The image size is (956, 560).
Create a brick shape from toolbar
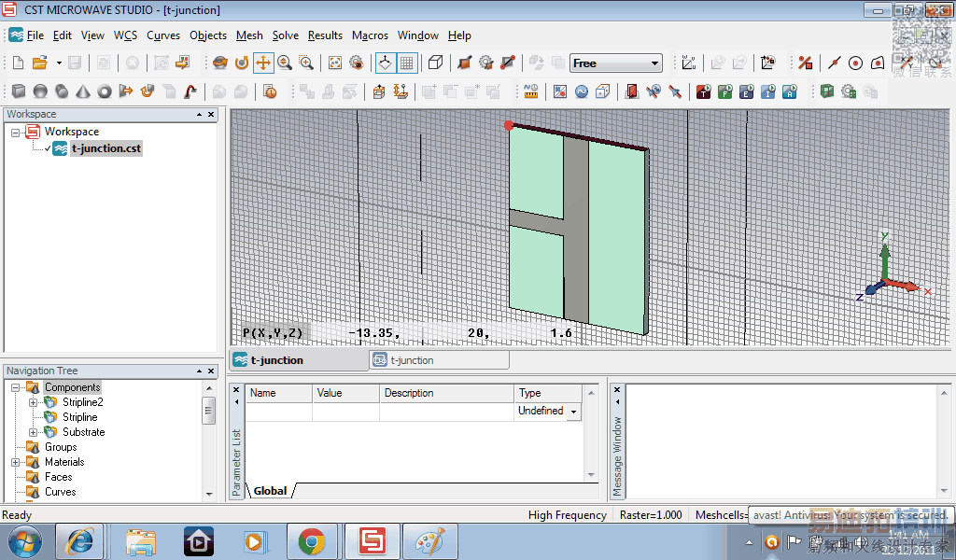(19, 91)
